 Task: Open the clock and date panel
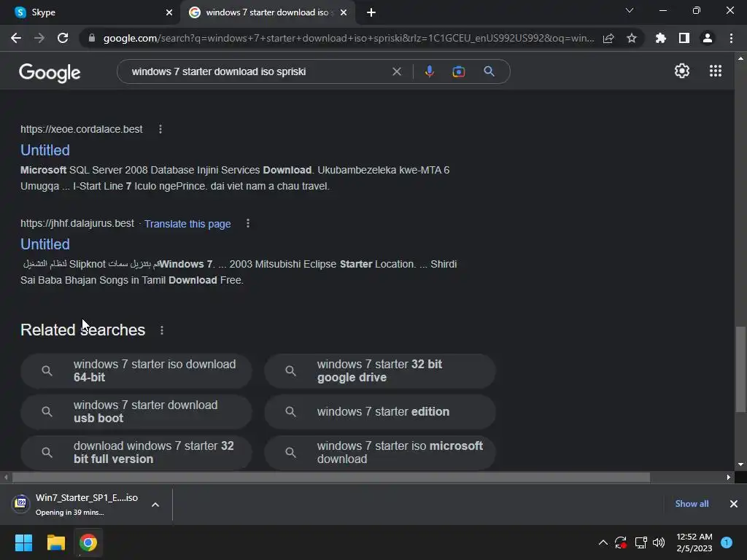pyautogui.click(x=694, y=542)
